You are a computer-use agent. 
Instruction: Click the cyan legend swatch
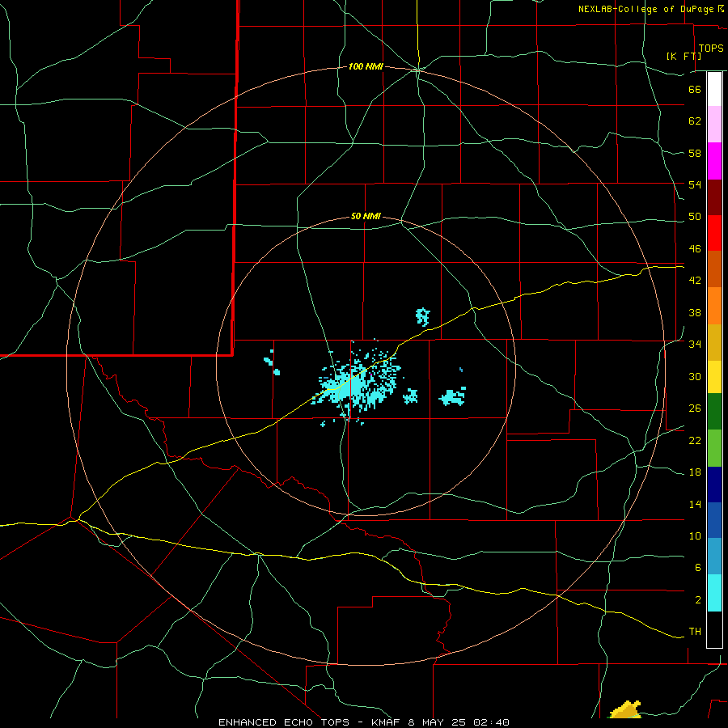point(714,593)
